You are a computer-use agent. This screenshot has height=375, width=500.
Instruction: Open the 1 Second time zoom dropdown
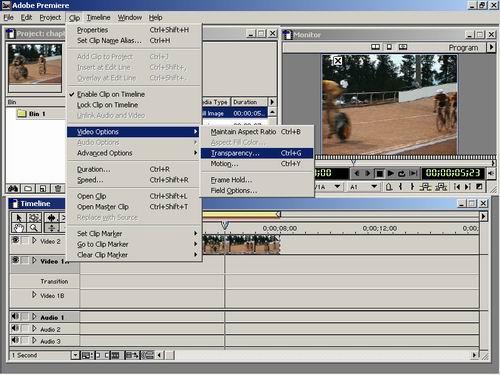75,355
